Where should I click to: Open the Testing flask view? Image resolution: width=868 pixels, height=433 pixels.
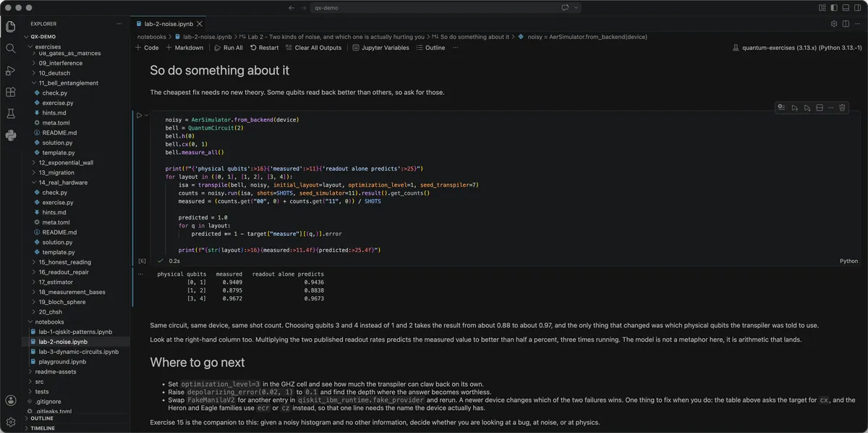point(11,114)
